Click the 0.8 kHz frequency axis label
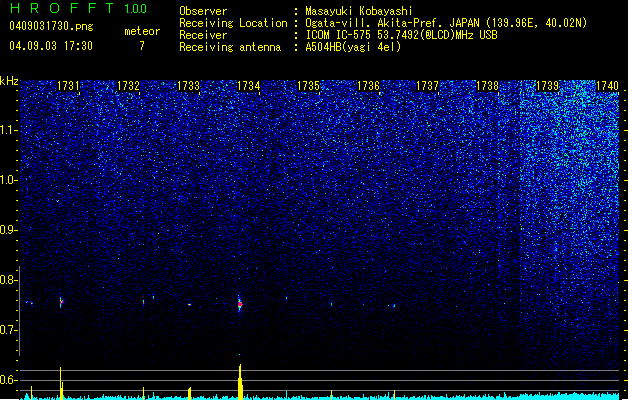 pos(7,280)
